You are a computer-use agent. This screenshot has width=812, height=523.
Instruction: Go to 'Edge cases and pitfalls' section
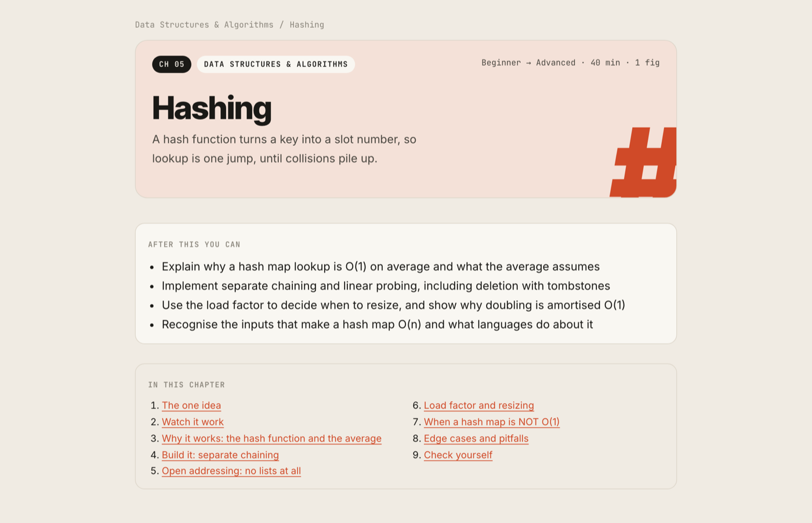point(476,438)
